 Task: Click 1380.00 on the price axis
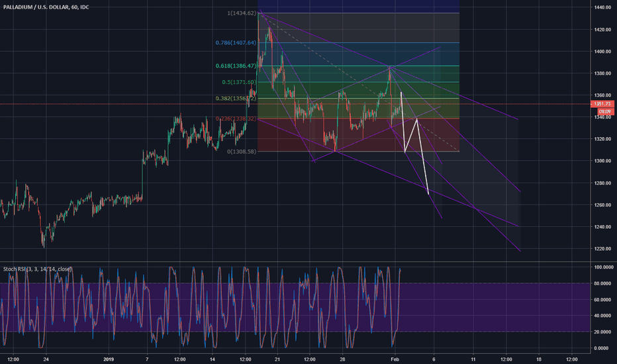click(x=602, y=73)
